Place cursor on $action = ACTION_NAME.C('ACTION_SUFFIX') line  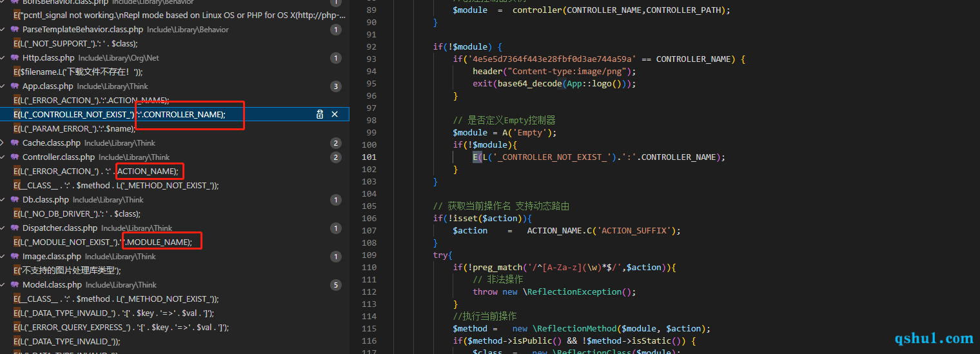click(x=567, y=230)
